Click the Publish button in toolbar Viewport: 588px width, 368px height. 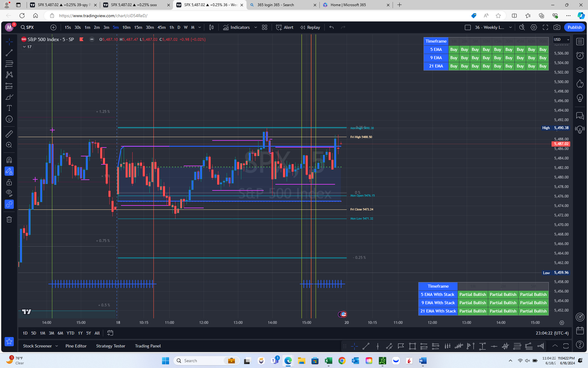click(575, 27)
